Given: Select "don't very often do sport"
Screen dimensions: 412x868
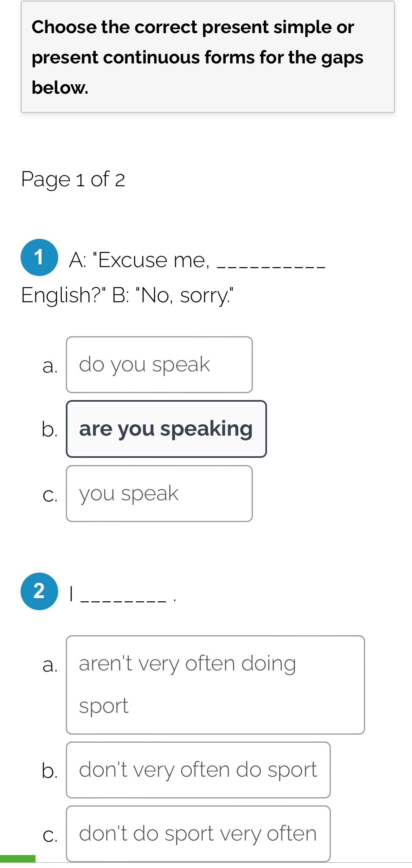Looking at the screenshot, I should 198,770.
